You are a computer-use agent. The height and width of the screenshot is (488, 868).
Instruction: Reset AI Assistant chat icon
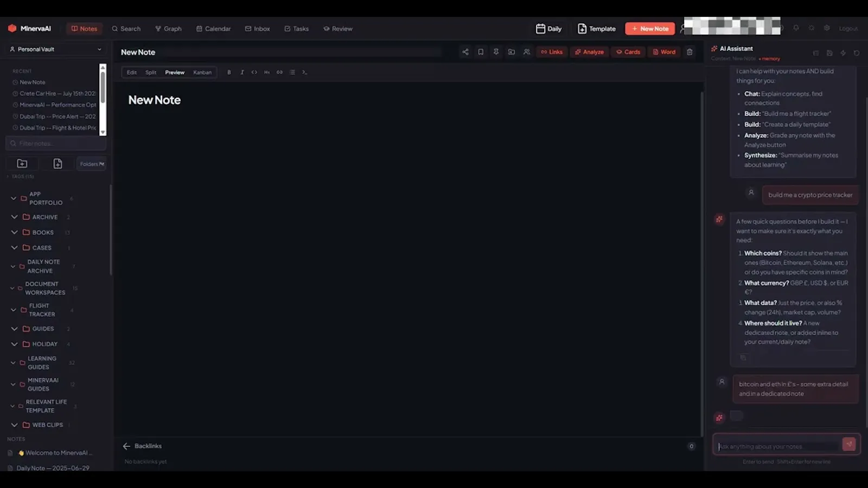[857, 53]
